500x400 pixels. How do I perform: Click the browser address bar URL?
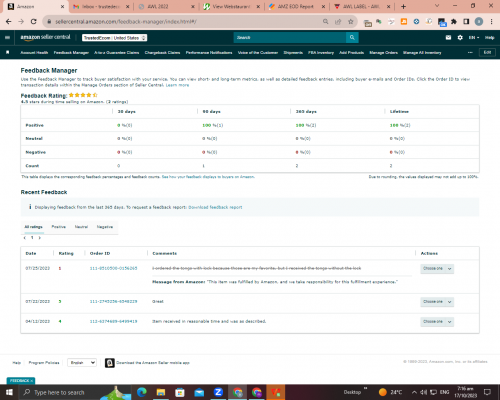[126, 22]
